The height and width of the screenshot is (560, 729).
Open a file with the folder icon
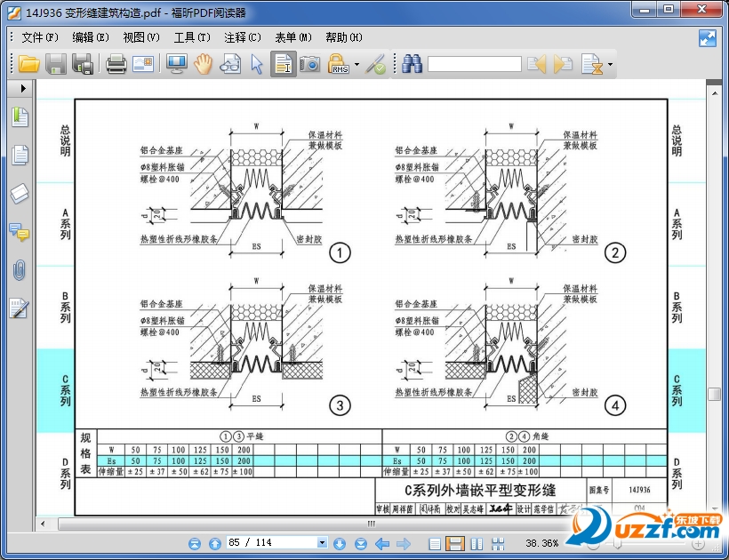[x=28, y=64]
